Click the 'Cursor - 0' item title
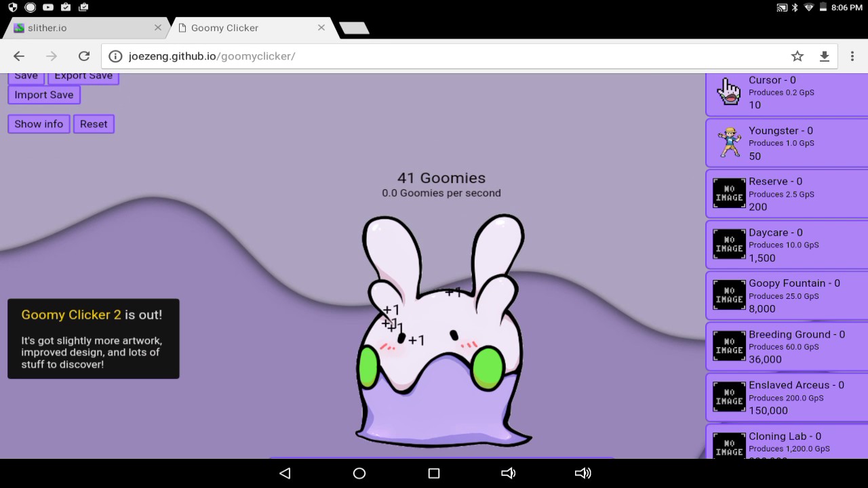Viewport: 868px width, 488px height. click(x=772, y=80)
